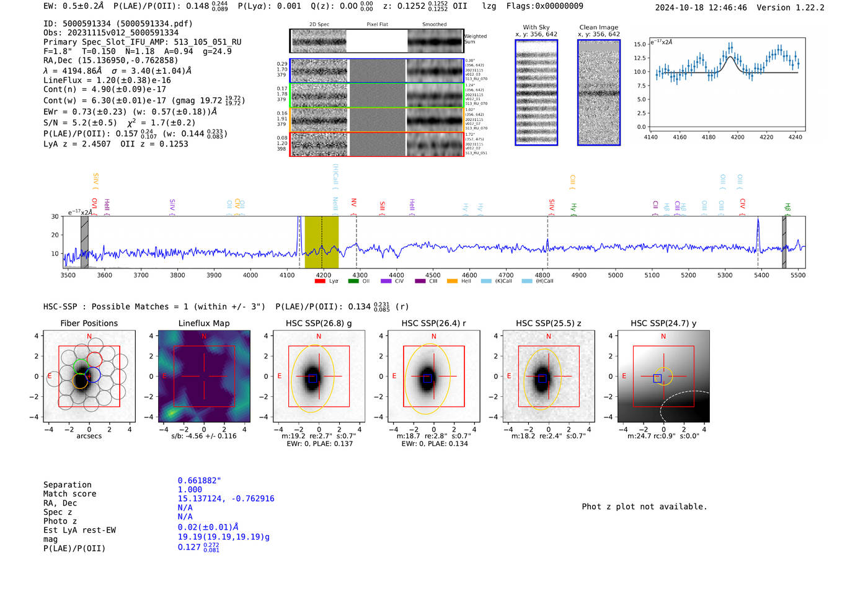
Task: Click the "S/N = 5.2(±0.5)" value
Action: (x=80, y=122)
